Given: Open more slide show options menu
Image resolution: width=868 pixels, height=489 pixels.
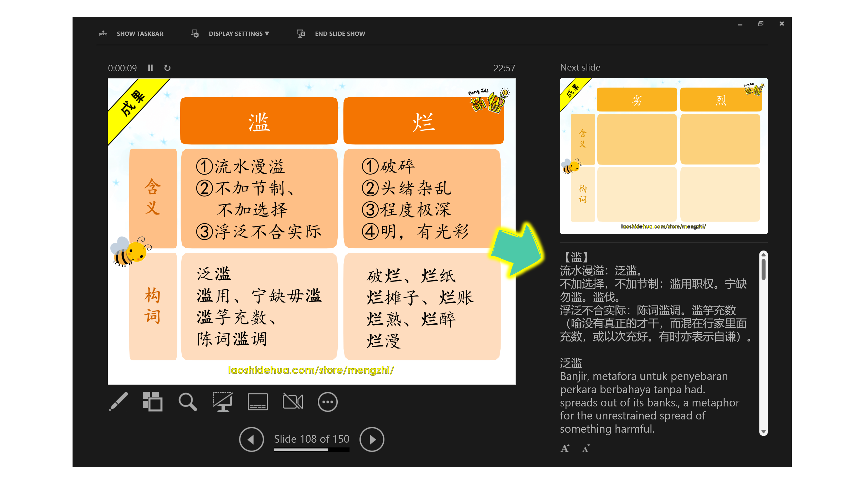Looking at the screenshot, I should click(327, 402).
